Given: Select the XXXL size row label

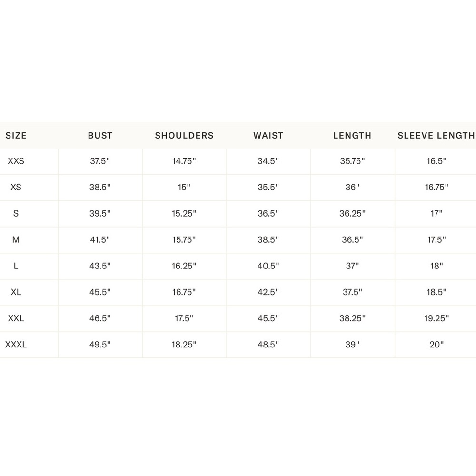Looking at the screenshot, I should [x=16, y=345].
